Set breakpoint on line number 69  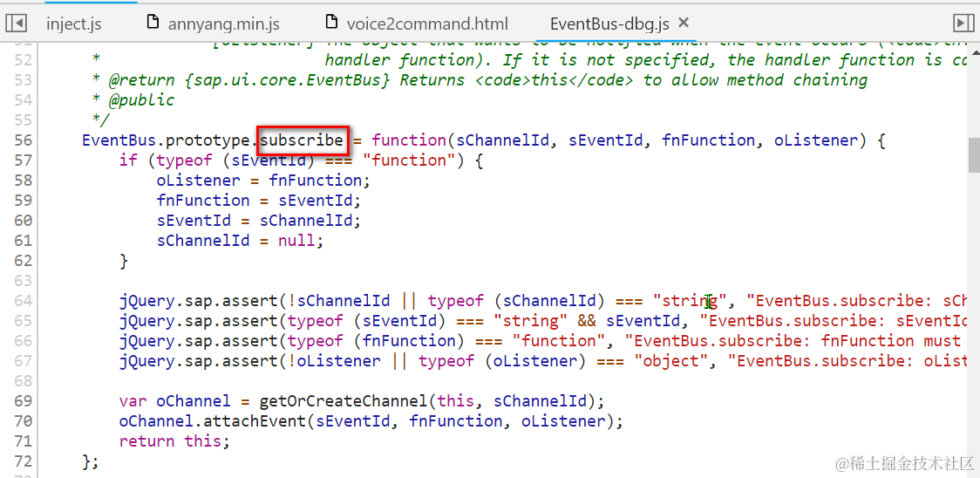pos(23,400)
